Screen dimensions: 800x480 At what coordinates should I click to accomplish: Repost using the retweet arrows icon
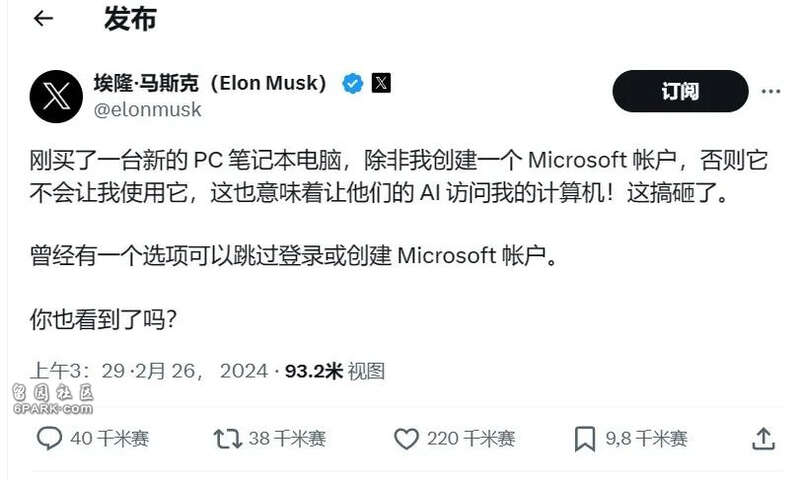pyautogui.click(x=228, y=439)
